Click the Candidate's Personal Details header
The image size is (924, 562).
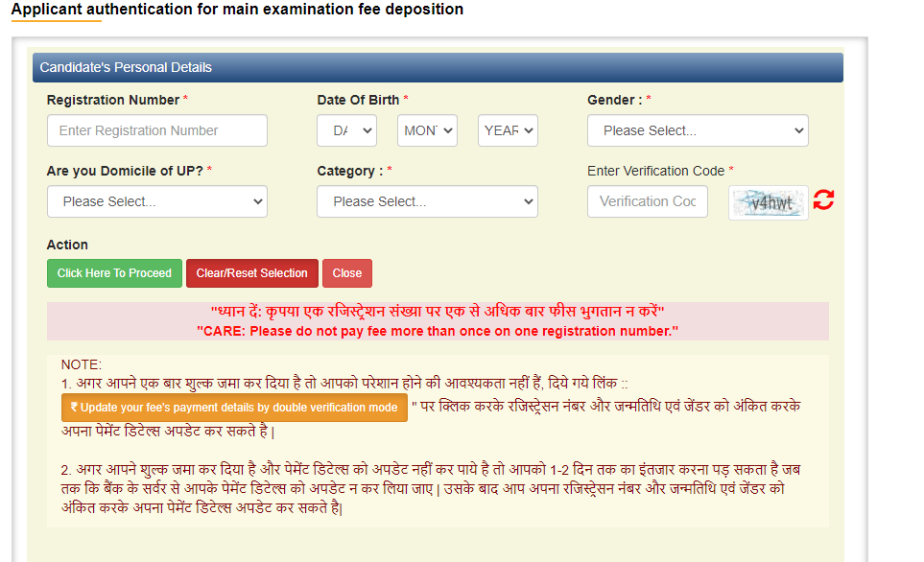126,67
